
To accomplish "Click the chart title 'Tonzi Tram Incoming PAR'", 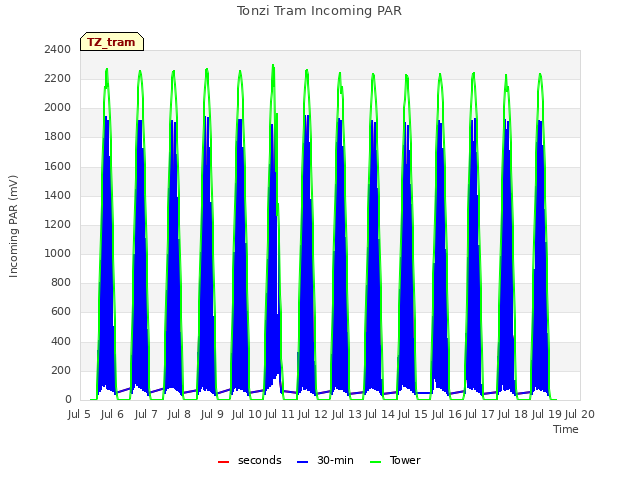I will [x=319, y=11].
